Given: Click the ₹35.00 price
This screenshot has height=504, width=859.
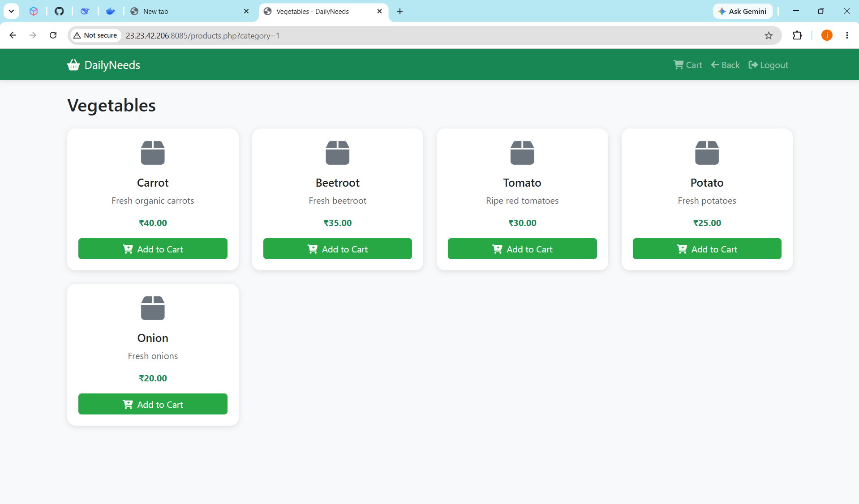Looking at the screenshot, I should [x=338, y=223].
